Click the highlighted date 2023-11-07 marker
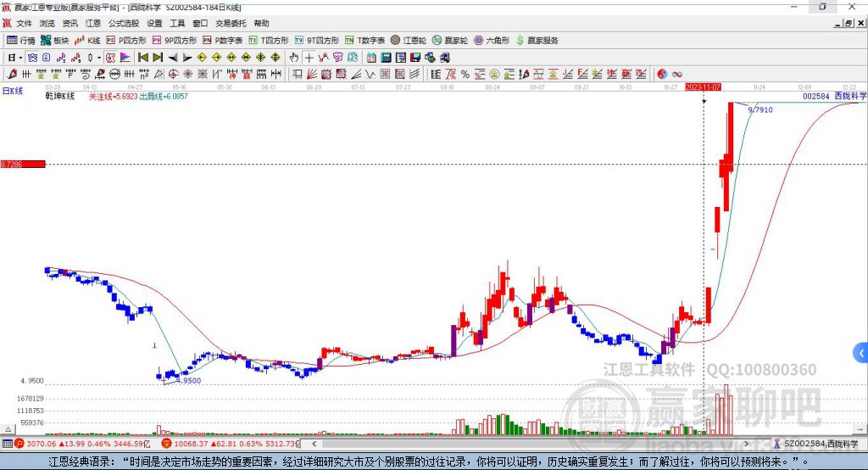The height and width of the screenshot is (470, 868). [x=703, y=87]
